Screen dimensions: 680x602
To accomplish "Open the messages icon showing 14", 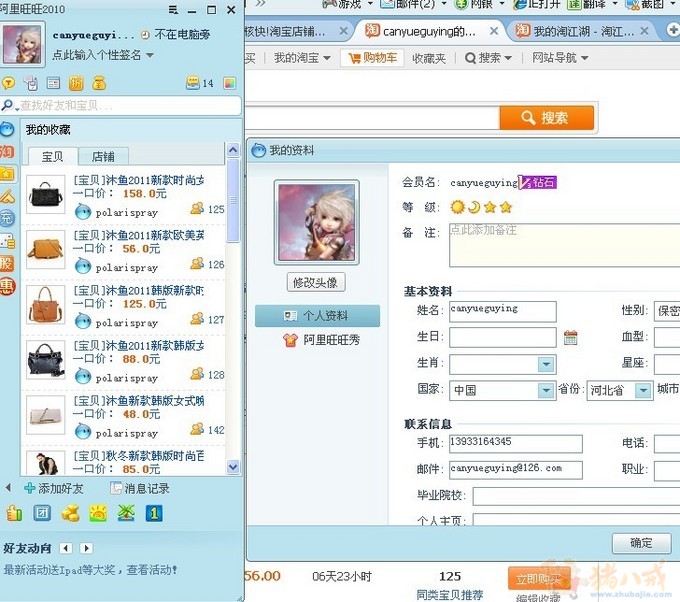I will [x=199, y=83].
